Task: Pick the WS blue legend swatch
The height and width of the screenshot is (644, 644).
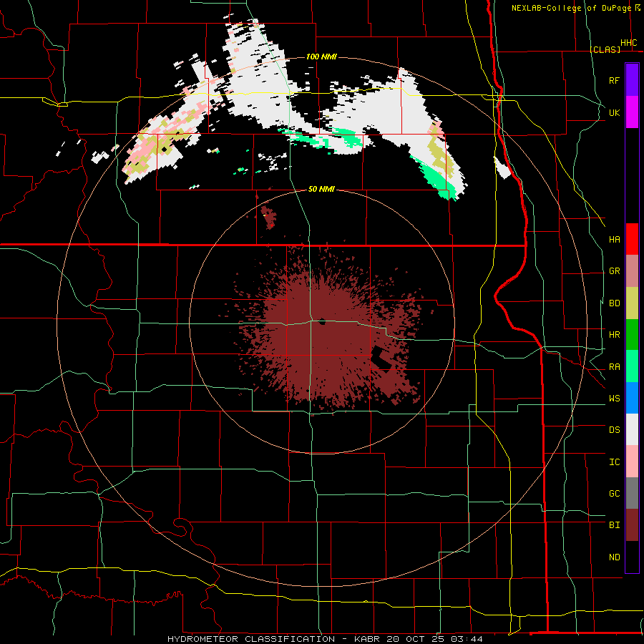Action: (632, 398)
